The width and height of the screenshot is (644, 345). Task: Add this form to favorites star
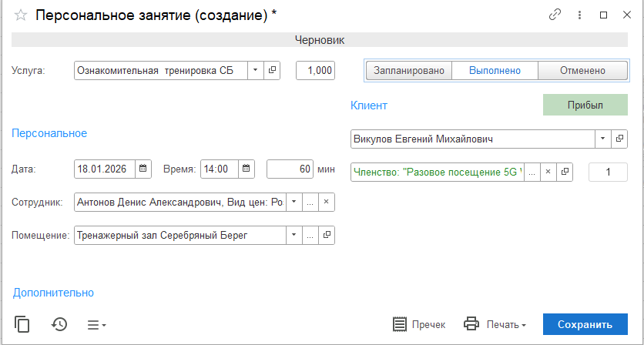(x=21, y=15)
